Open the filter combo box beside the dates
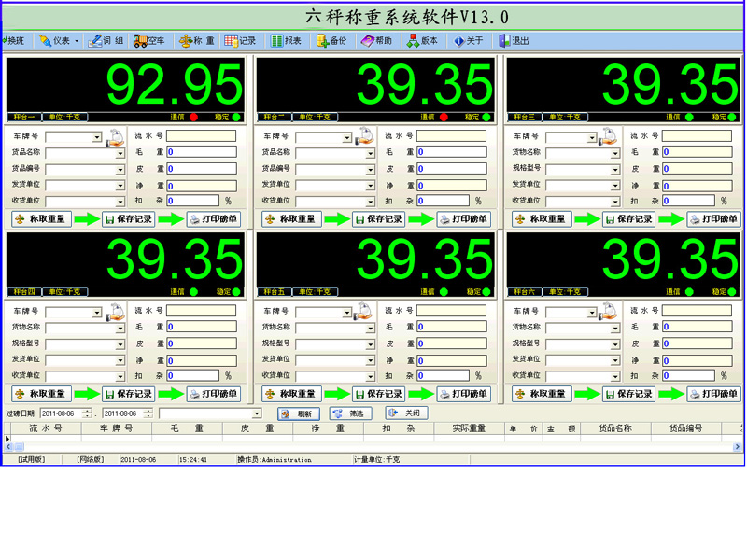Viewport: 747px width, 560px height. pos(257,413)
